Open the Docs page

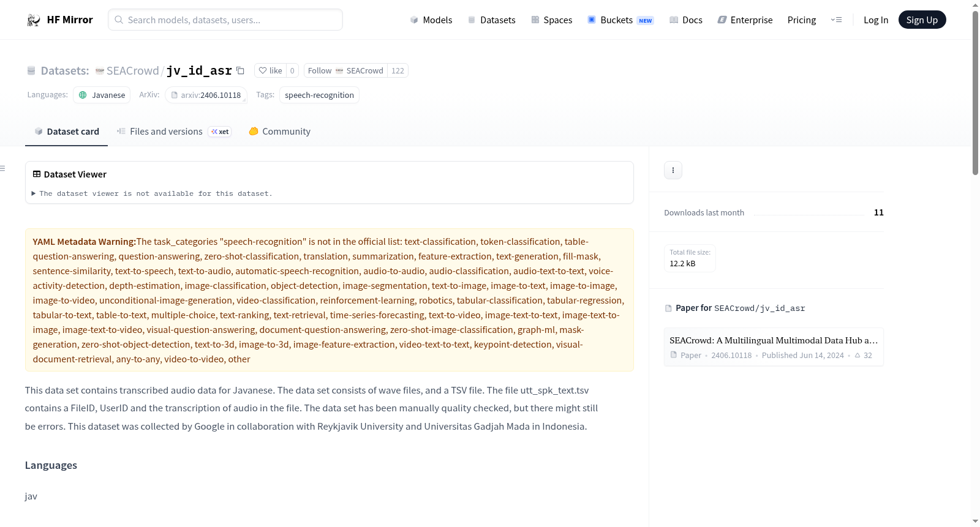coord(686,20)
